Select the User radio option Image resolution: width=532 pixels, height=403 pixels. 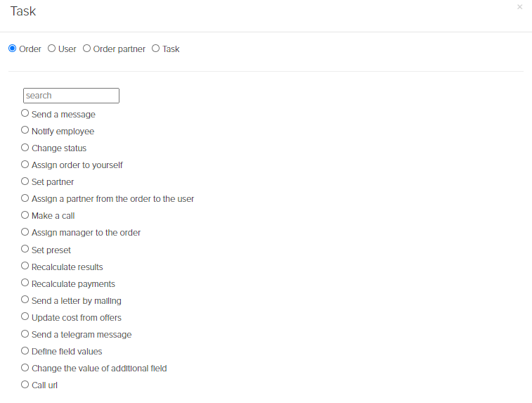click(51, 49)
